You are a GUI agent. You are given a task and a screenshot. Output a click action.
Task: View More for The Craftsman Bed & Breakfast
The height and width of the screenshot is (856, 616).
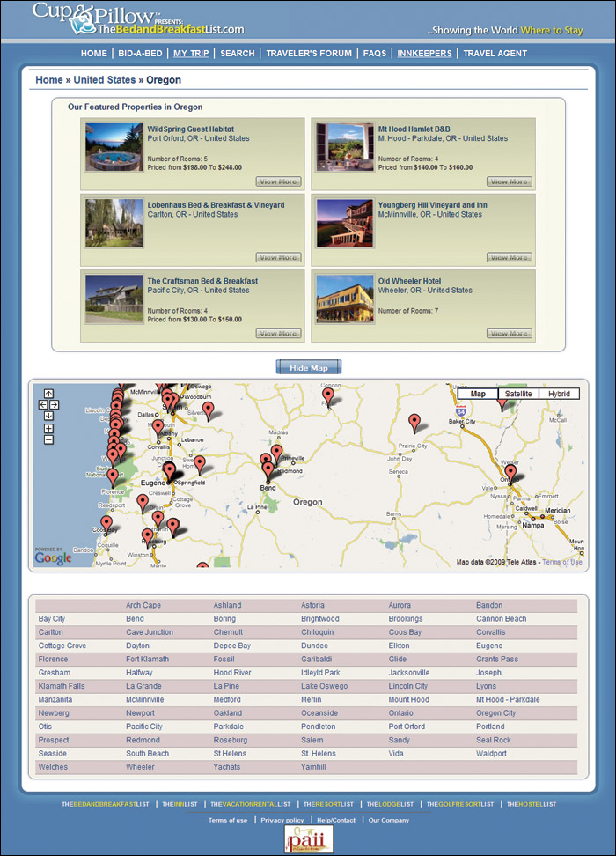pos(278,334)
